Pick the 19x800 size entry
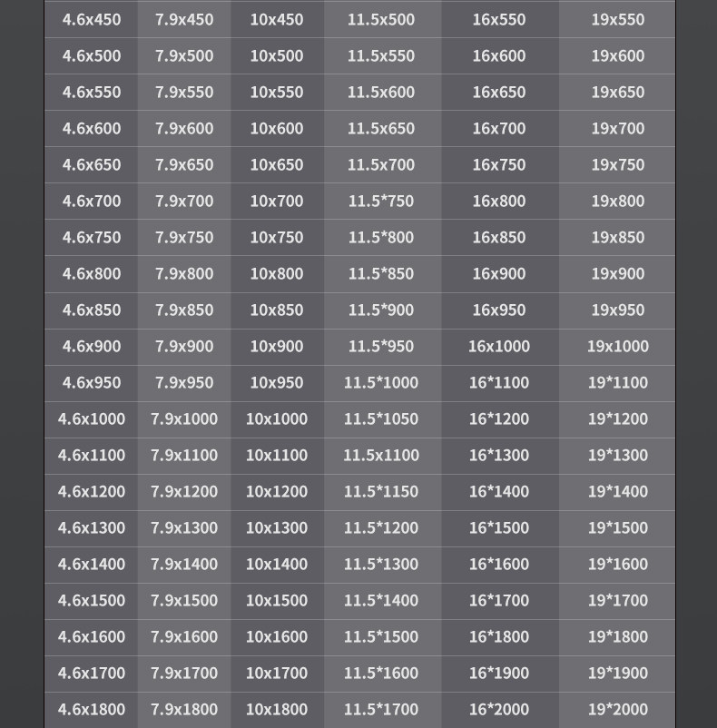Screen dimensions: 717x728 pos(618,201)
